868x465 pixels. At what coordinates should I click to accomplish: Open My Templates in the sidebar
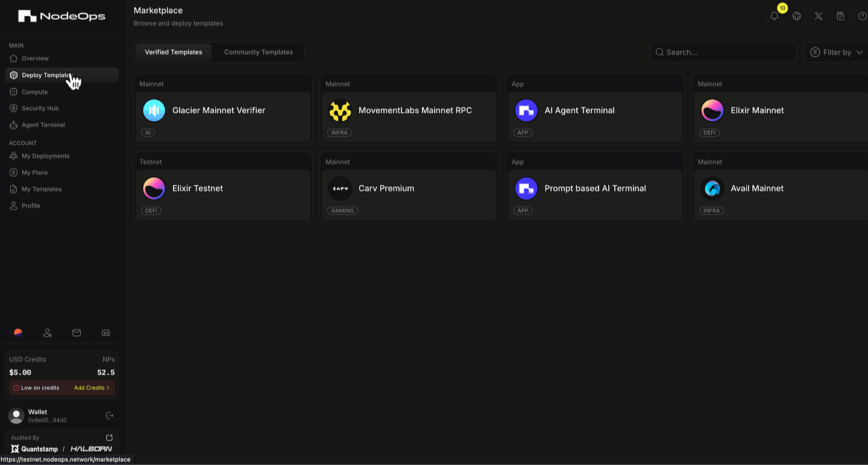[x=62, y=189]
